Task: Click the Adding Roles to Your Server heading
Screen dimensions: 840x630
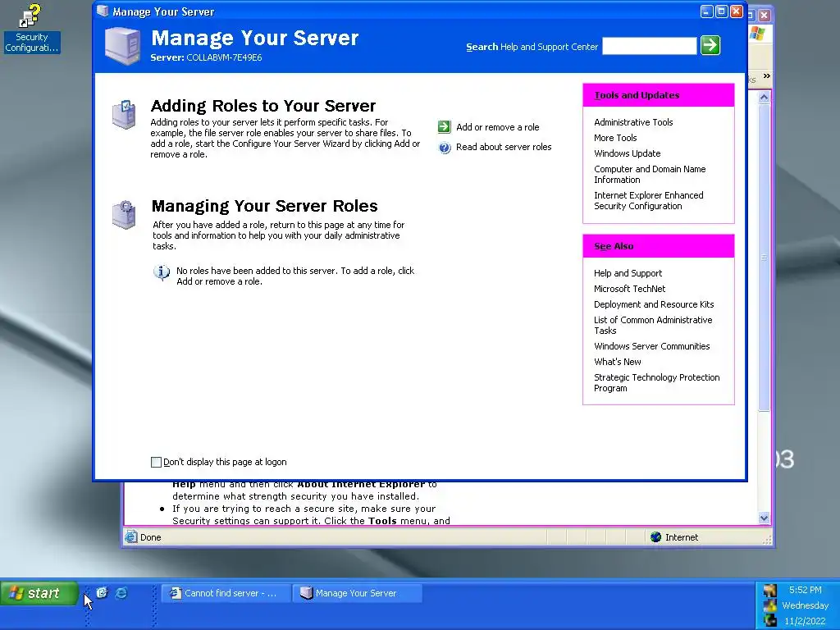Action: [x=263, y=106]
